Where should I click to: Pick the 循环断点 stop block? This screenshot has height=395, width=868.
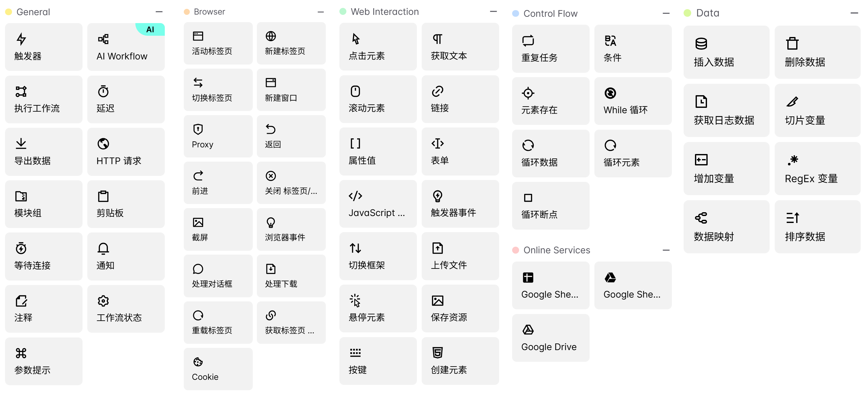coord(551,206)
